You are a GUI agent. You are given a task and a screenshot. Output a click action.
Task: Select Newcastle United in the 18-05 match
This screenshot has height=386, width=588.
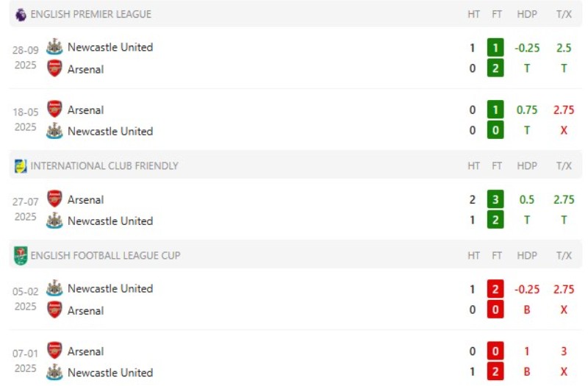[x=110, y=132]
